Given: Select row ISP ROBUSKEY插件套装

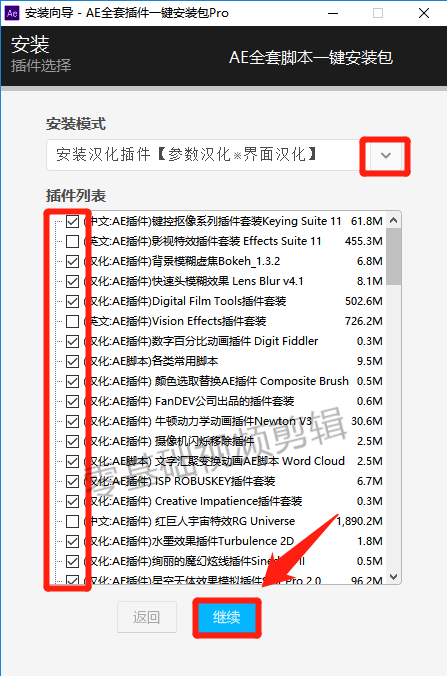Looking at the screenshot, I should (x=179, y=481).
